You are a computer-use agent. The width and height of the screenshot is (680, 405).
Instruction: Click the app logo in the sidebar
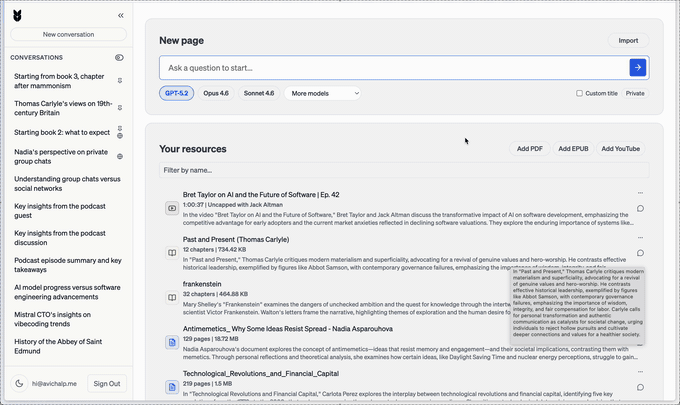click(17, 15)
